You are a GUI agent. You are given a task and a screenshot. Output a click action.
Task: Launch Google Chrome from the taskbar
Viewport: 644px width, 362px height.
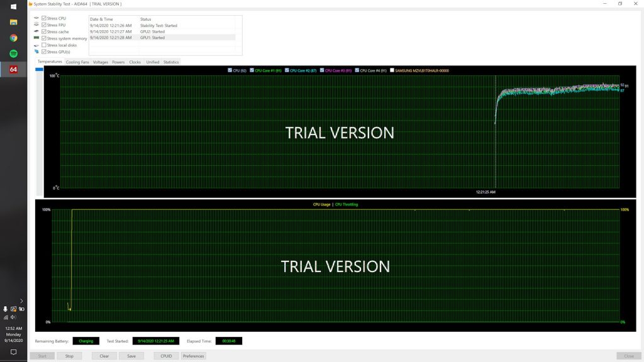[14, 38]
